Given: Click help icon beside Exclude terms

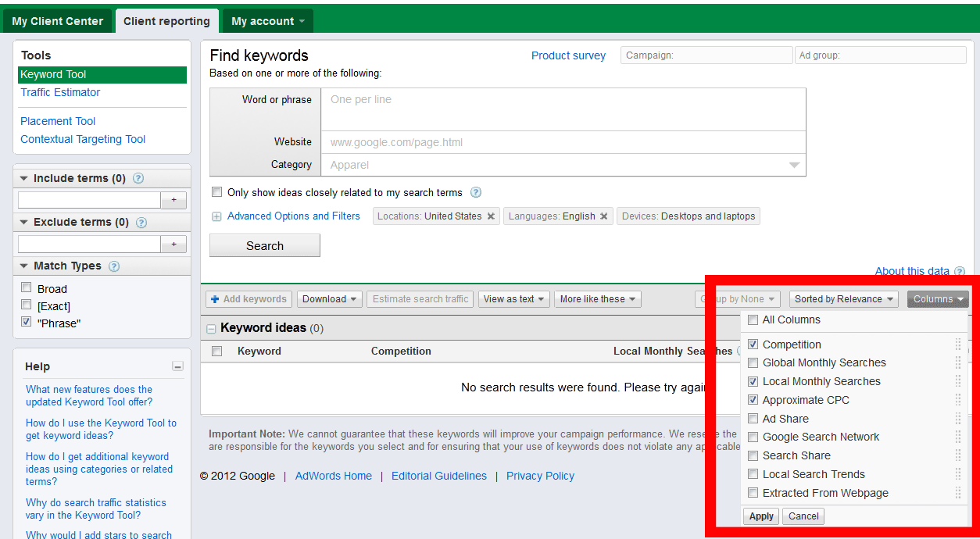Looking at the screenshot, I should [141, 222].
